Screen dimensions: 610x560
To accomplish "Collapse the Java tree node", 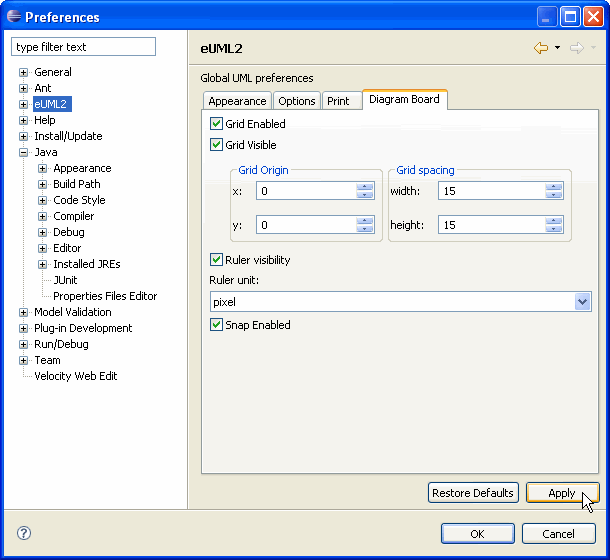I will (x=24, y=152).
